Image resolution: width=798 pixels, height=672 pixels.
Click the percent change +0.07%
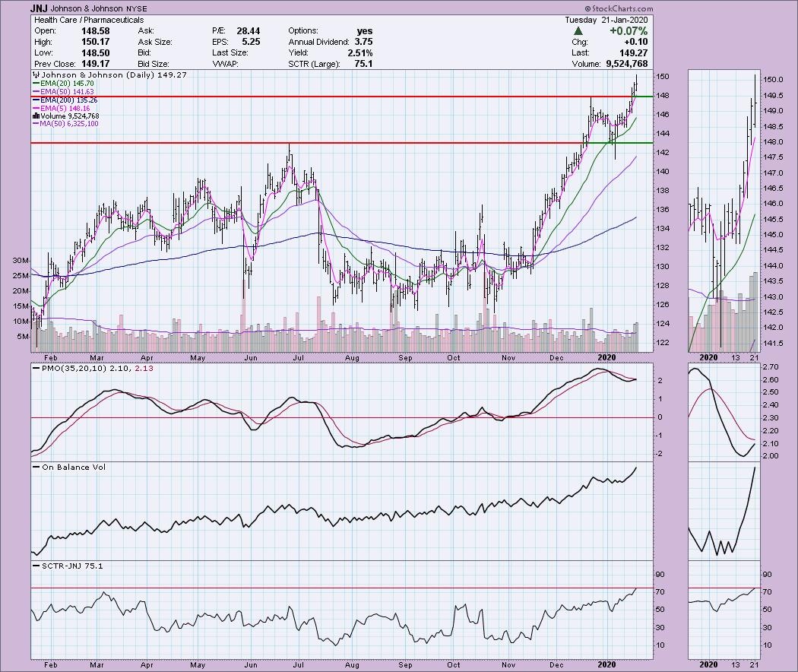coord(629,31)
